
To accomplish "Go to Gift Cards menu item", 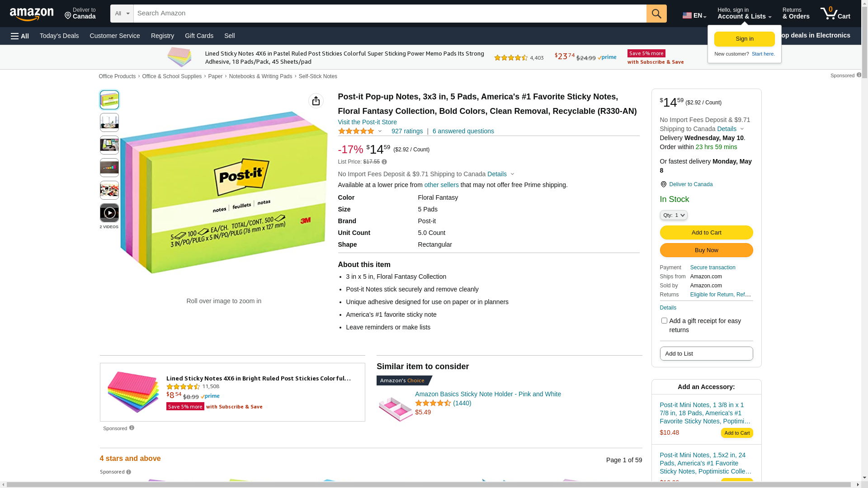I will point(199,36).
